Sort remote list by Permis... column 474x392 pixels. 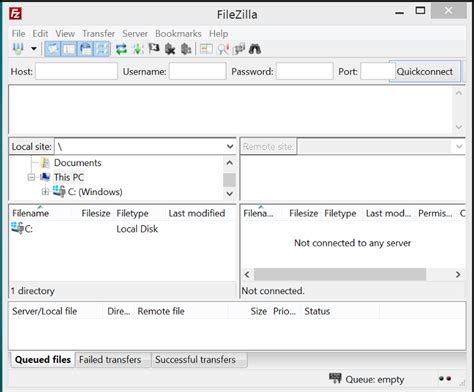(x=435, y=213)
